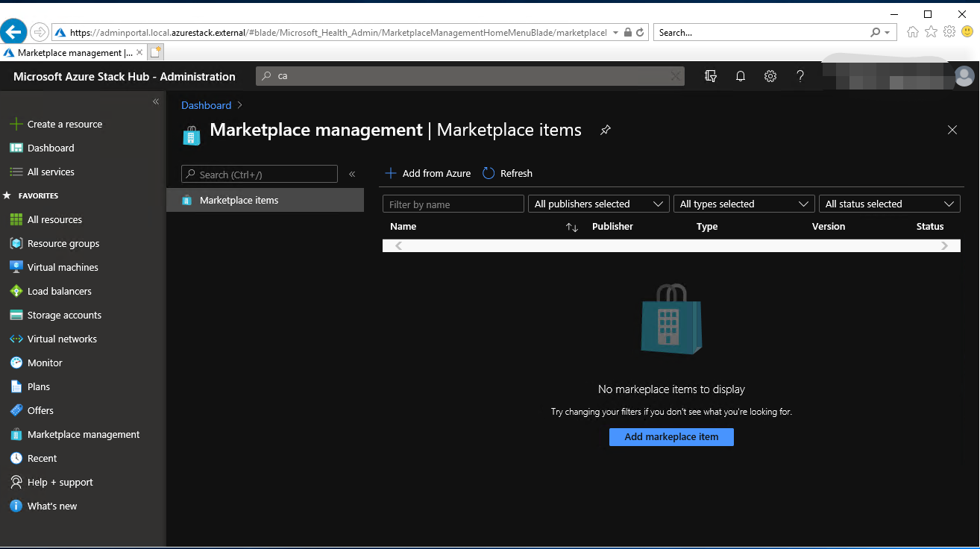The image size is (980, 549).
Task: Open the Virtual machines monitor icon
Action: (x=16, y=267)
